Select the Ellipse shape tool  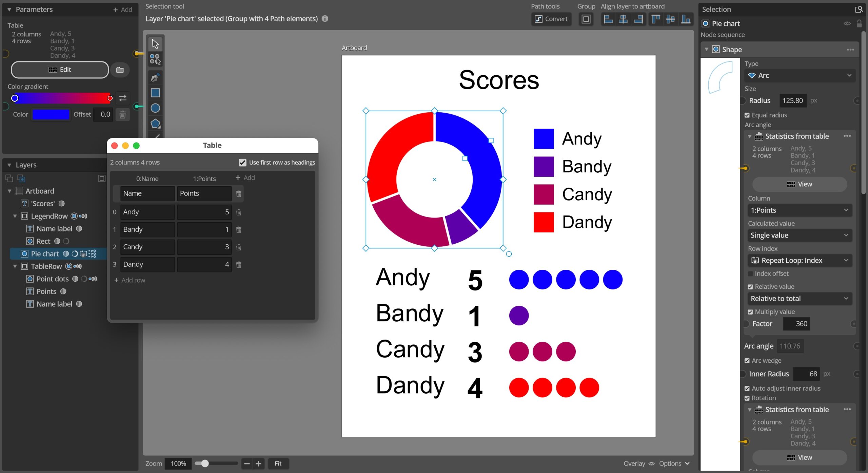click(x=155, y=108)
